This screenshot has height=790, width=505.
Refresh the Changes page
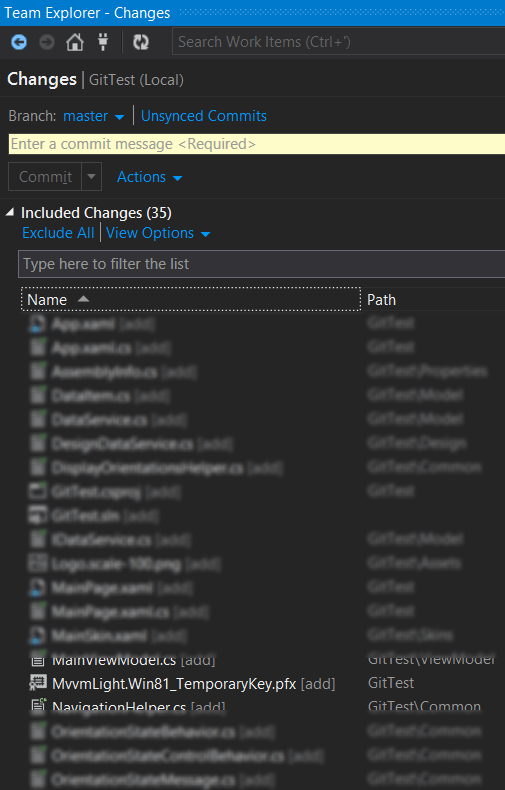[141, 42]
